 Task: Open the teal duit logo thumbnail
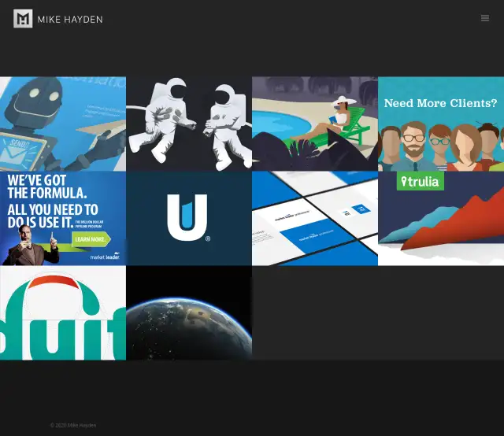point(63,312)
